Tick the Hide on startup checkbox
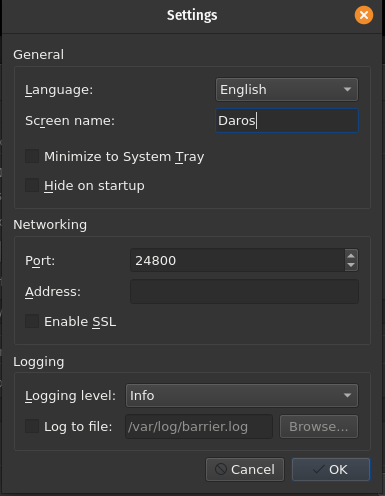Screen dimensions: 385x496 [32, 185]
